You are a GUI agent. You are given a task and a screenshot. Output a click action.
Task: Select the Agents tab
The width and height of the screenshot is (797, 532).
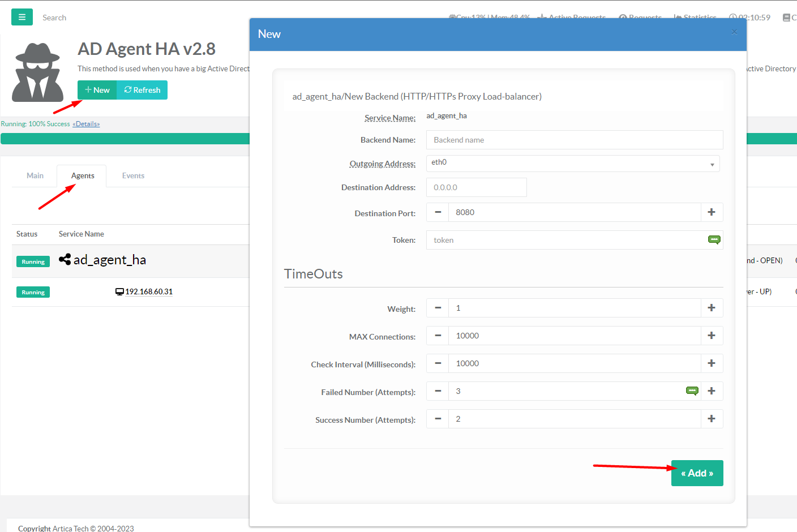tap(83, 175)
